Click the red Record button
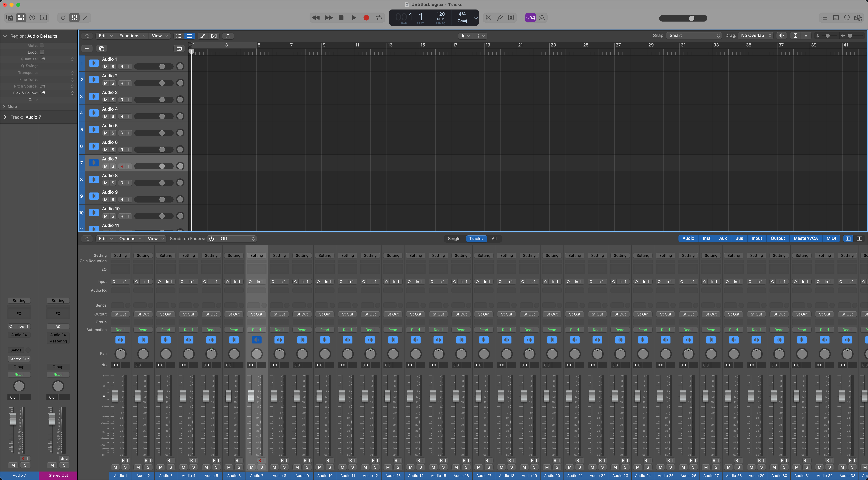Image resolution: width=868 pixels, height=480 pixels. point(366,17)
